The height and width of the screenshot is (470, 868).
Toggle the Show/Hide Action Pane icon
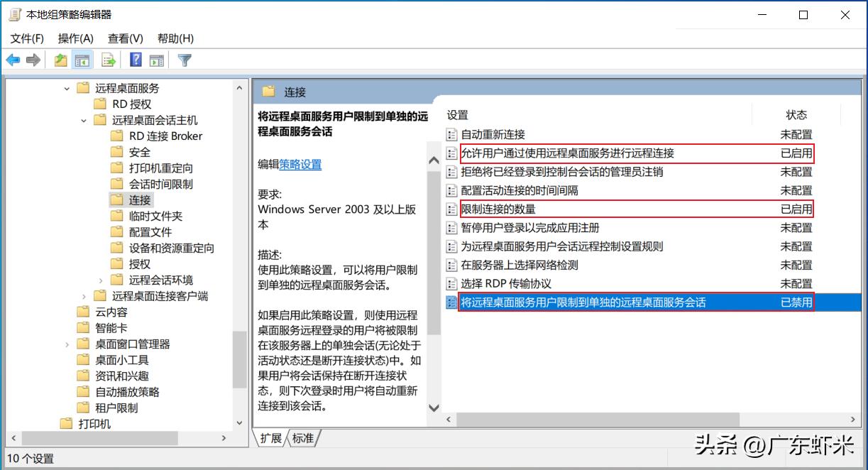[157, 60]
